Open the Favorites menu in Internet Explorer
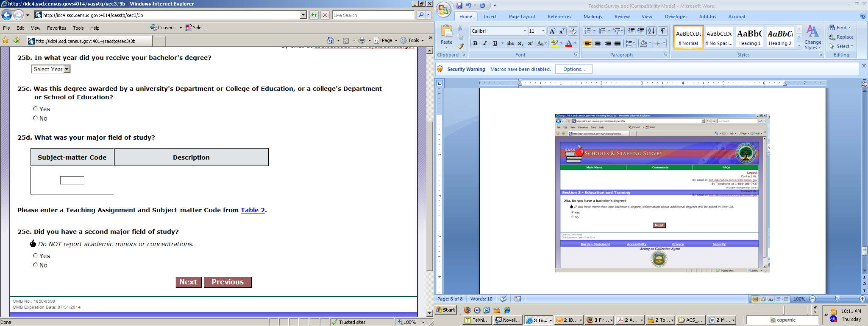This screenshot has width=868, height=326. 57,28
